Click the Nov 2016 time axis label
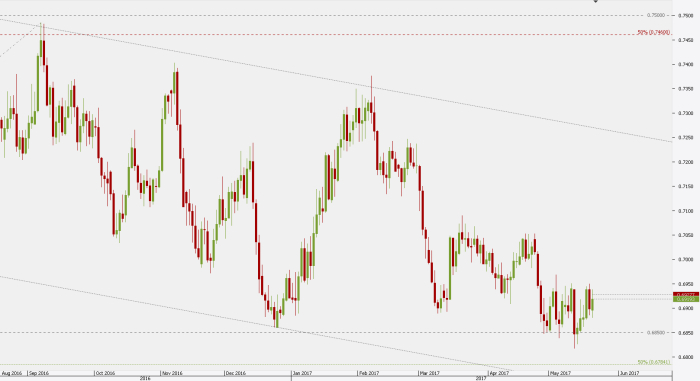Viewport: 700px width, 381px height. pos(172,373)
